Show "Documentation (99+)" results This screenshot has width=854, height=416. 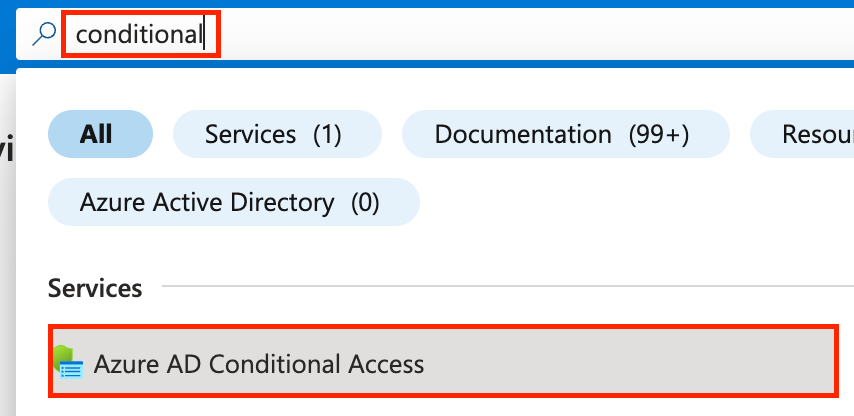(x=561, y=134)
